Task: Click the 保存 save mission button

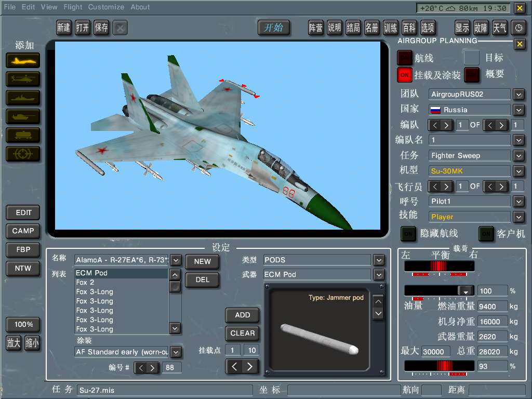Action: [101, 28]
